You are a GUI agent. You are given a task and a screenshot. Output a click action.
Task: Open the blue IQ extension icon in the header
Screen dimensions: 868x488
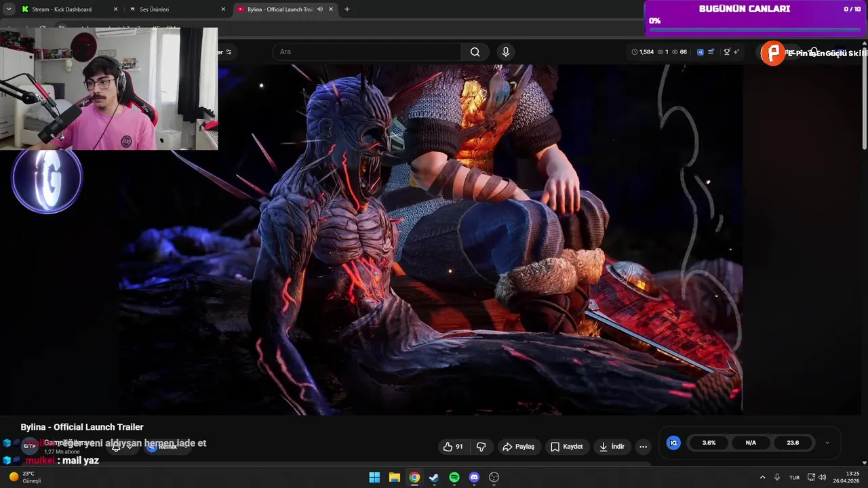tap(701, 52)
